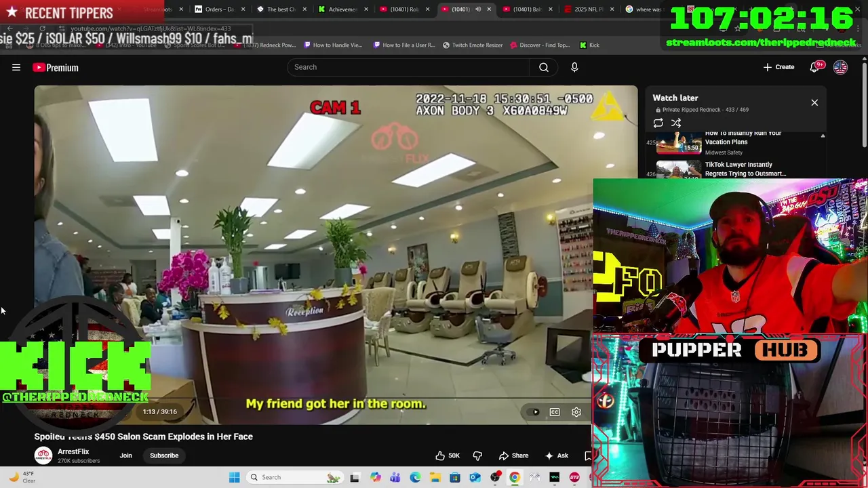Open ArrestFlix channel name link
868x488 pixels.
73,451
